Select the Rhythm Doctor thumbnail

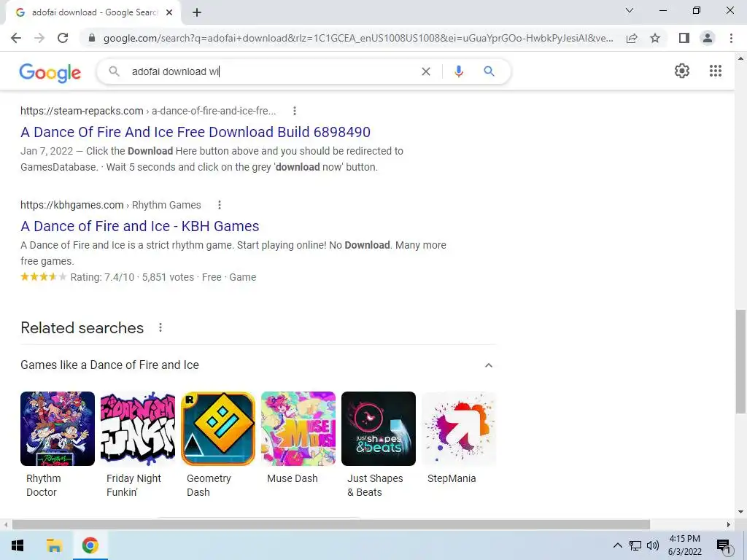coord(58,429)
